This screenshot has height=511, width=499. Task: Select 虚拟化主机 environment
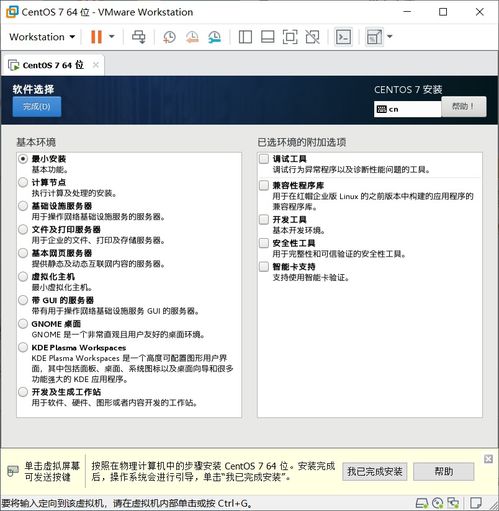click(x=23, y=277)
